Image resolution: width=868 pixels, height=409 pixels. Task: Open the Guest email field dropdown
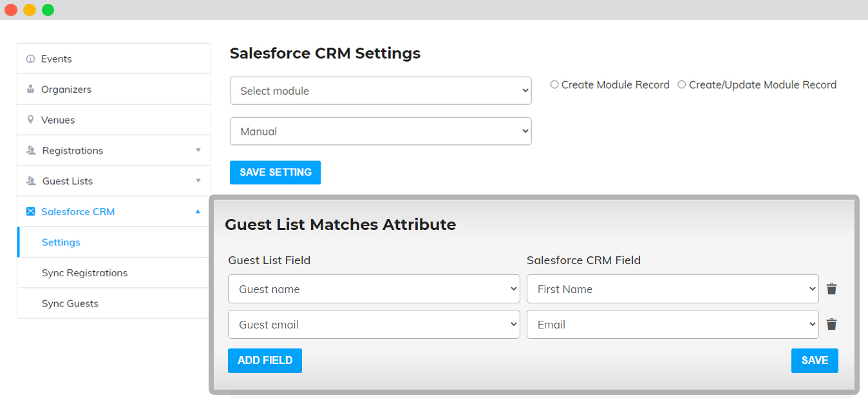pos(373,324)
